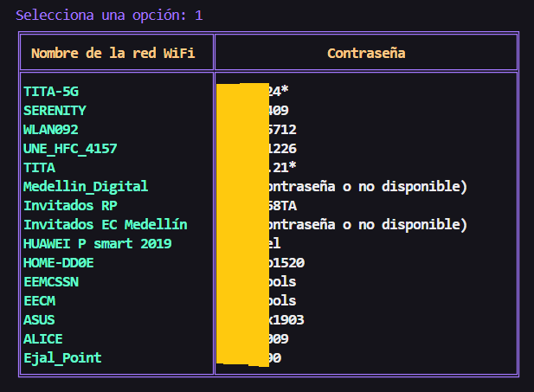Click the TITA network name
534x392 pixels.
pos(39,168)
